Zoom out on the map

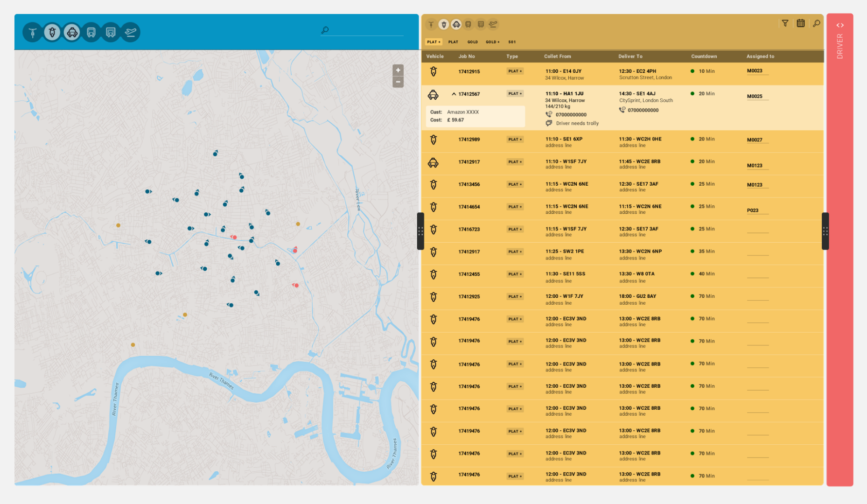click(x=398, y=82)
